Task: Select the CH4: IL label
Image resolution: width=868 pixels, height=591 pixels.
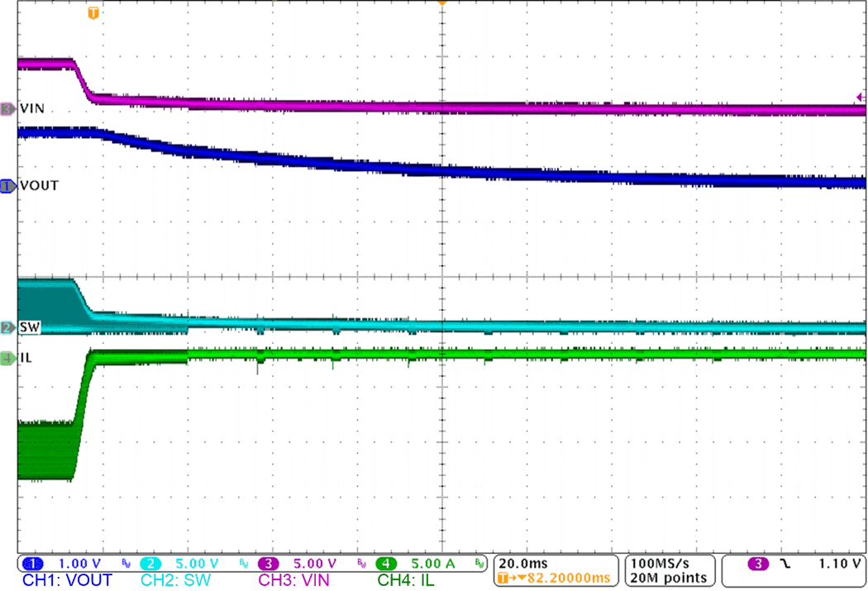Action: tap(406, 579)
